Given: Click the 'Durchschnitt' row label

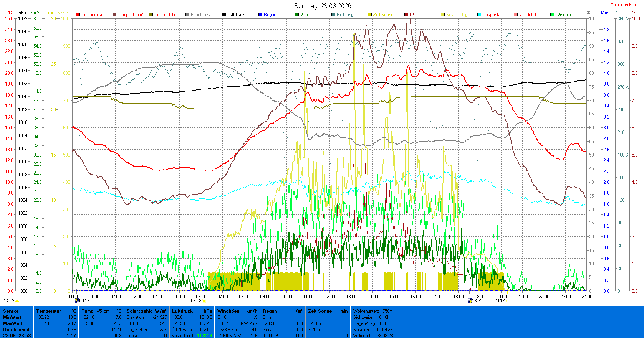Looking at the screenshot, I should point(17,330).
